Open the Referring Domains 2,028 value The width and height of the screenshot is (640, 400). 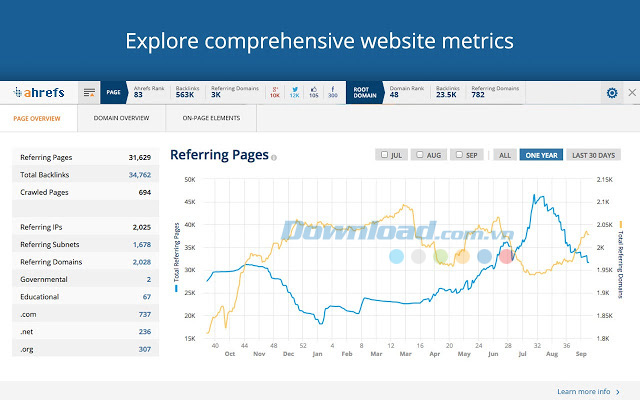[x=142, y=262]
